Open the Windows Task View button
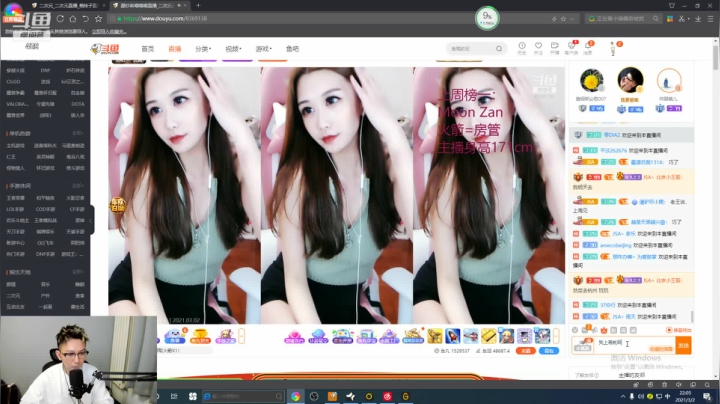Screen dimensions: 720x404 point(174,396)
